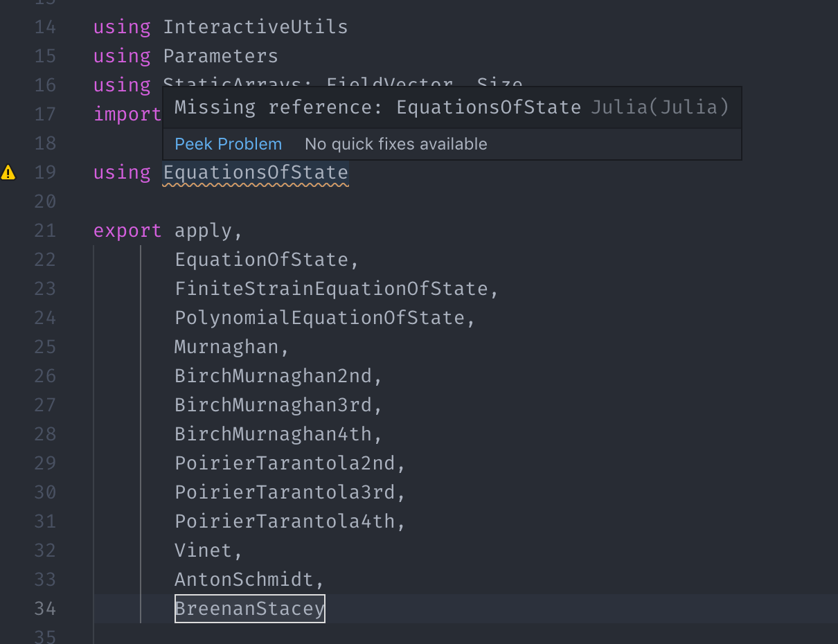The image size is (838, 644).
Task: Place the cursor on BreenanStacey on line 34
Action: tap(250, 609)
